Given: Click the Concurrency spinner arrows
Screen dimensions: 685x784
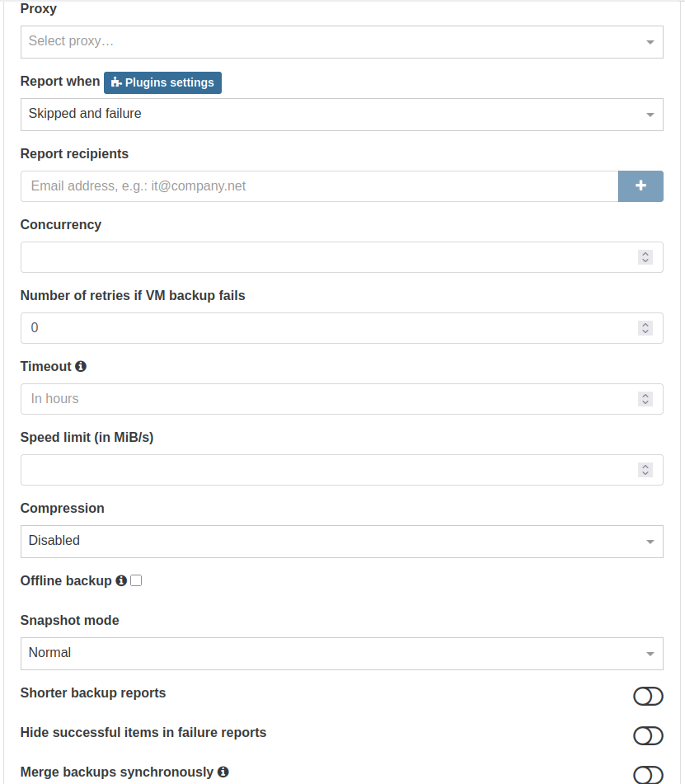Looking at the screenshot, I should click(x=645, y=257).
